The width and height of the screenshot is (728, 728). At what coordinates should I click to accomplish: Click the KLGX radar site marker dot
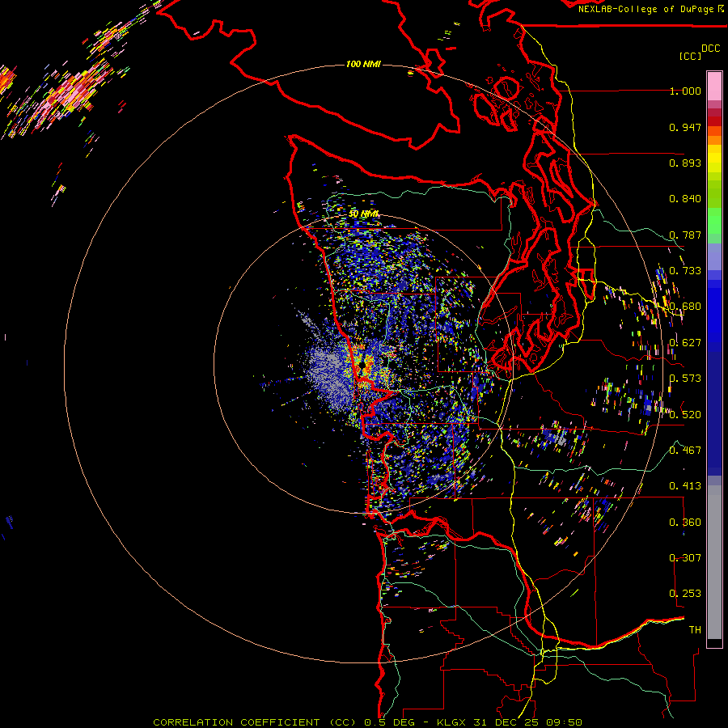point(362,365)
